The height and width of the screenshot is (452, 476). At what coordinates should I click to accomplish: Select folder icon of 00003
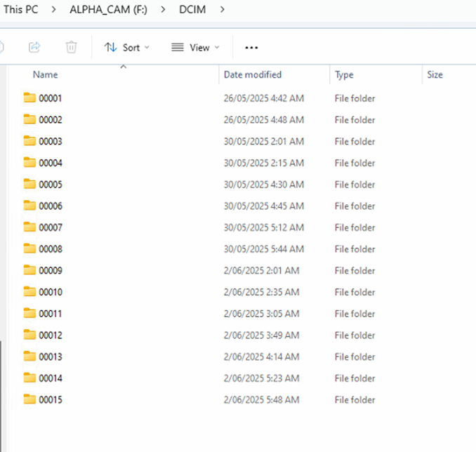pyautogui.click(x=29, y=141)
